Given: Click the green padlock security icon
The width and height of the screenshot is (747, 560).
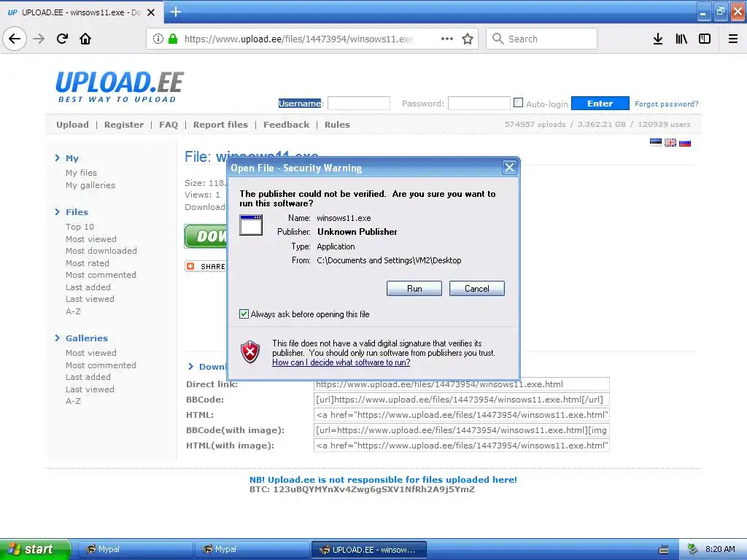Looking at the screenshot, I should (x=173, y=39).
